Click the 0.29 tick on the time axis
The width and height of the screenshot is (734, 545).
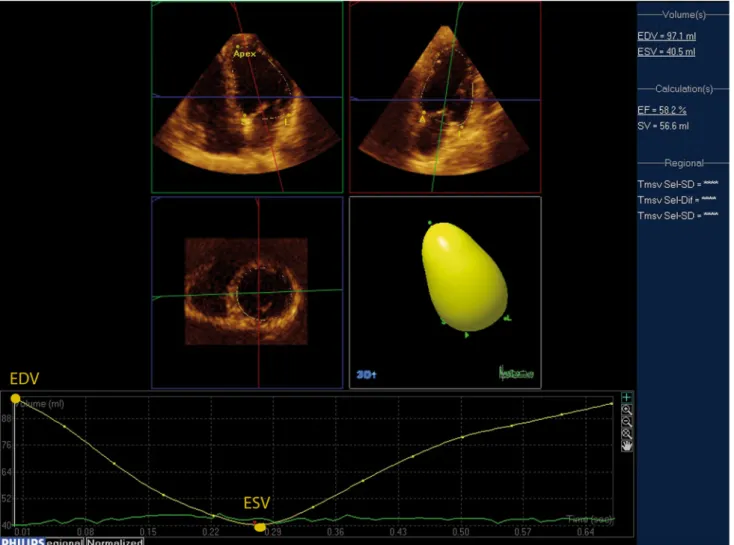click(273, 532)
